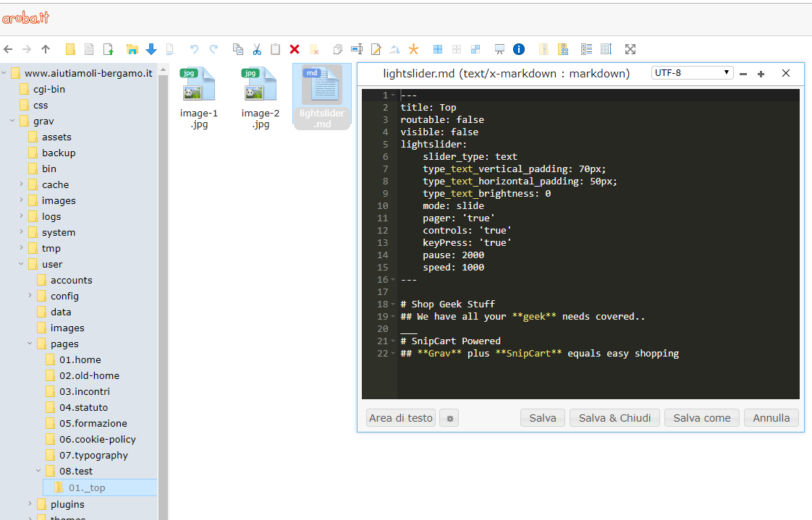The height and width of the screenshot is (520, 812).
Task: Collapse the grav folder in tree
Action: click(12, 121)
